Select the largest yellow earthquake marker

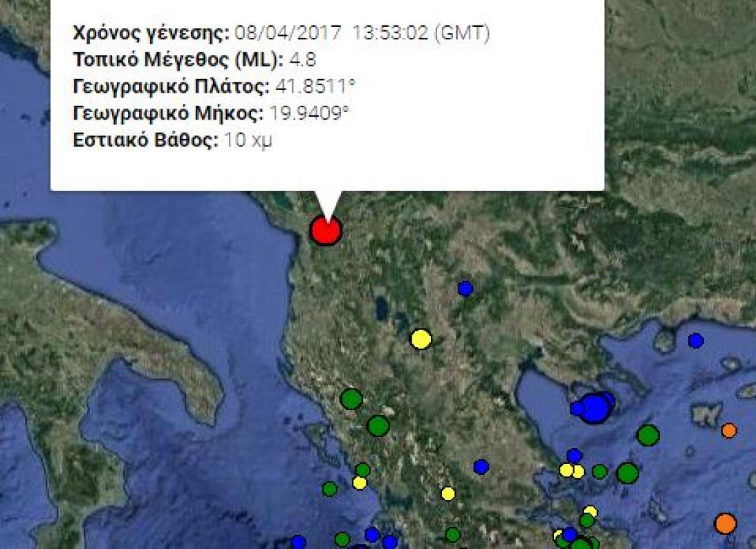[x=421, y=339]
